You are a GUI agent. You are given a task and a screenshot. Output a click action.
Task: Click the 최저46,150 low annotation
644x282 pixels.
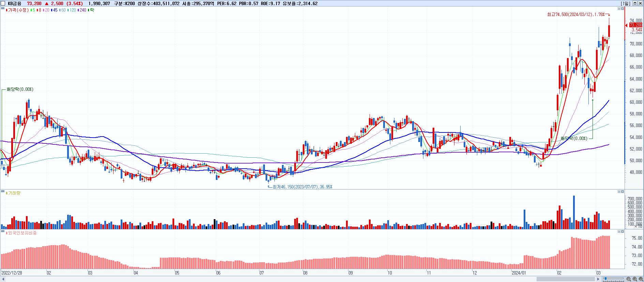[302, 187]
